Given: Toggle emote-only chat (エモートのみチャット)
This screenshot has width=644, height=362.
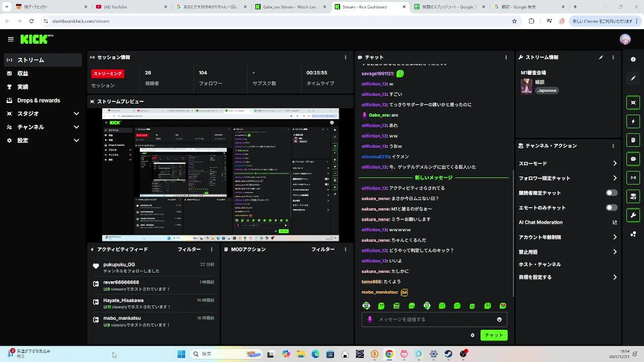Looking at the screenshot, I should 611,208.
